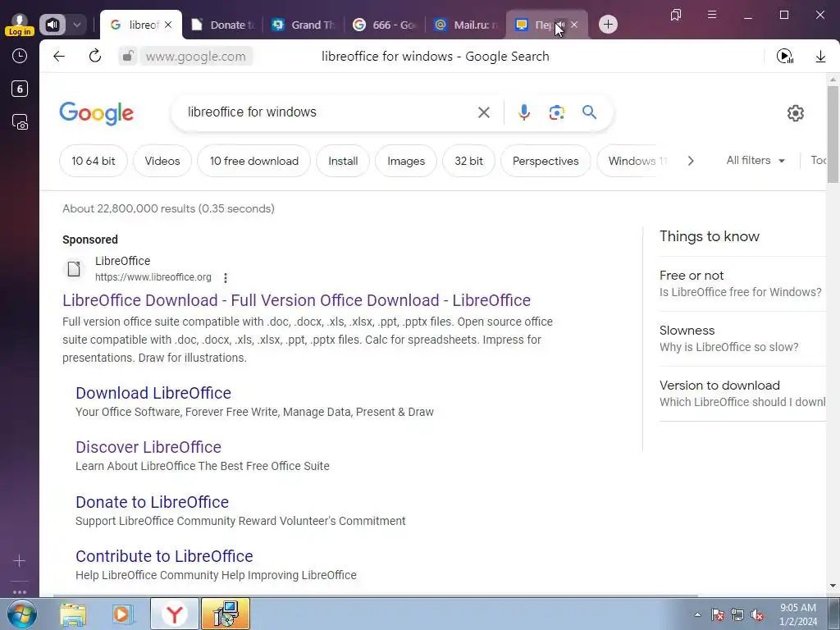
Task: Switch to the Grand Th tab
Action: [x=304, y=25]
